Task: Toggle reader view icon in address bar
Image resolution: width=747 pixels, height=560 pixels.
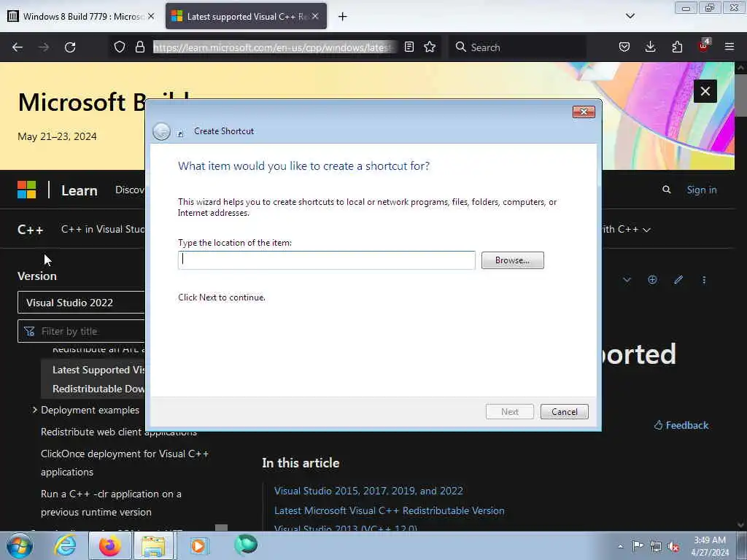Action: click(x=409, y=47)
